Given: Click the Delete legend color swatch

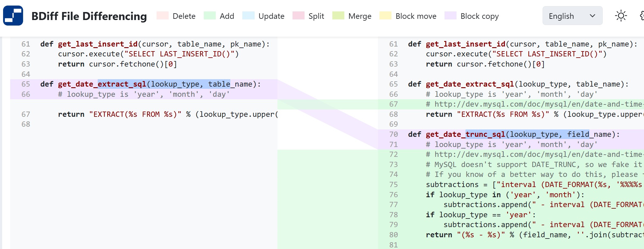Looking at the screenshot, I should point(162,16).
